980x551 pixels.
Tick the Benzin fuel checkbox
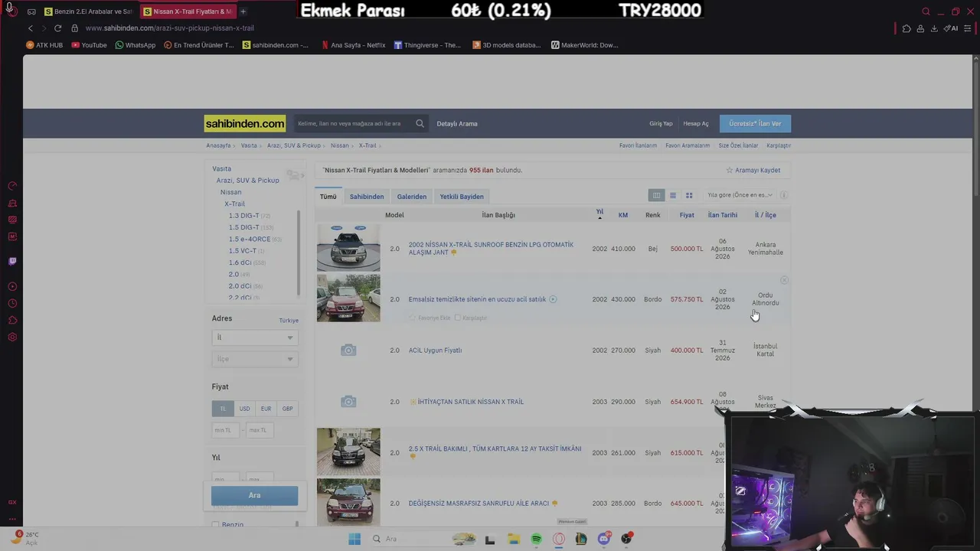pyautogui.click(x=215, y=525)
